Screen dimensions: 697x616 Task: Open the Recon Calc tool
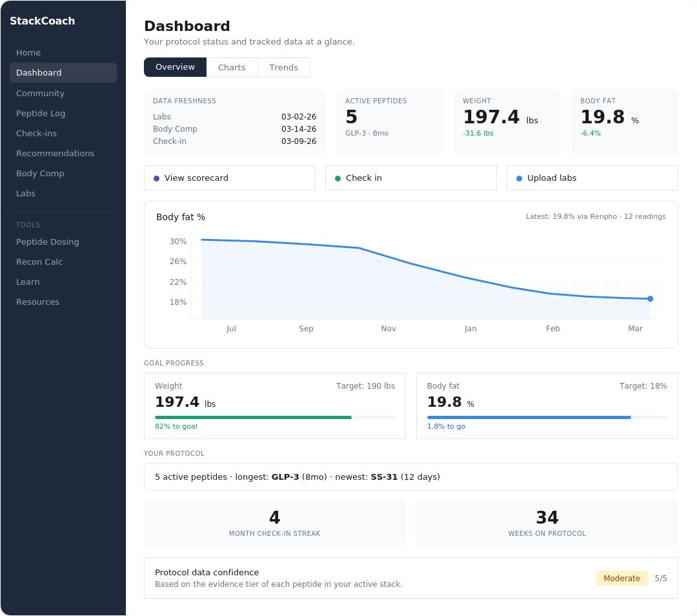click(x=39, y=262)
